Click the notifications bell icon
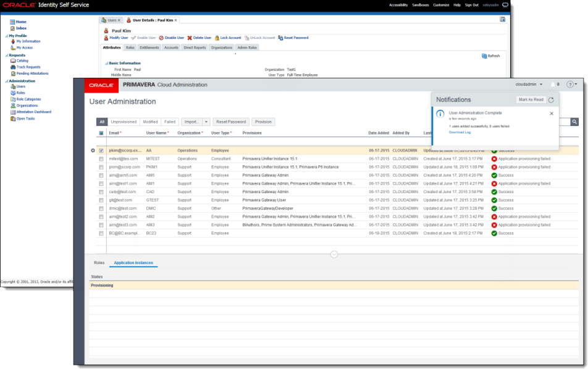 tap(552, 85)
